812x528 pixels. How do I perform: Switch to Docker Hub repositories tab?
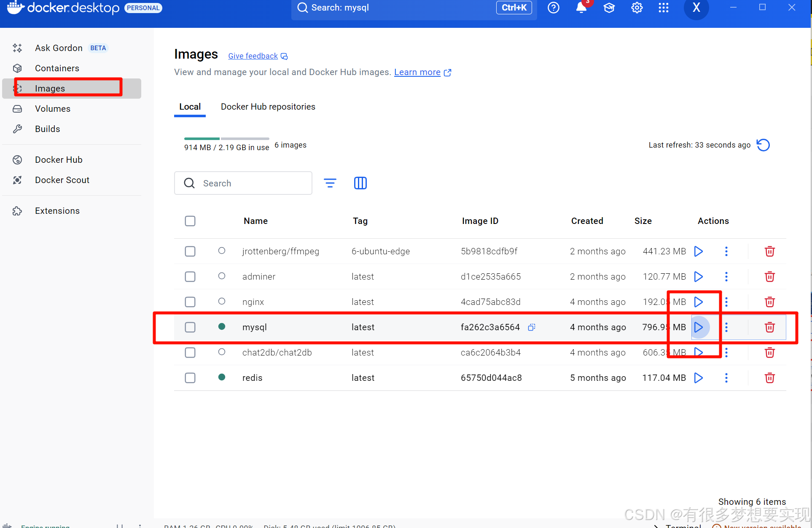[x=268, y=107]
